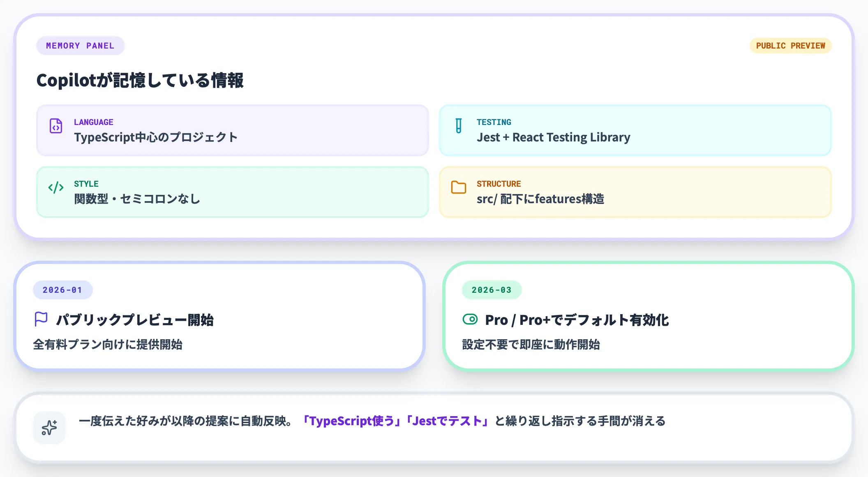Click the Pro / Pro+でデフォルト有効化 title
This screenshot has width=868, height=477.
tap(577, 320)
